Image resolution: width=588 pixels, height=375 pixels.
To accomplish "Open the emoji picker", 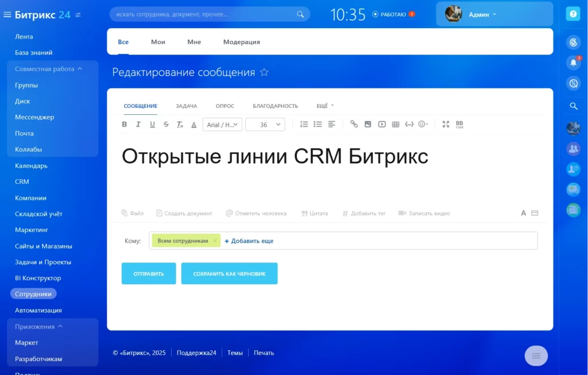I will coord(423,124).
